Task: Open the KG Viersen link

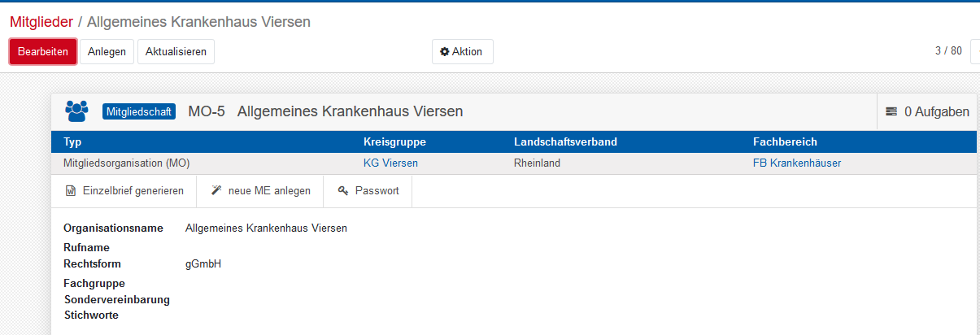Action: coord(390,163)
